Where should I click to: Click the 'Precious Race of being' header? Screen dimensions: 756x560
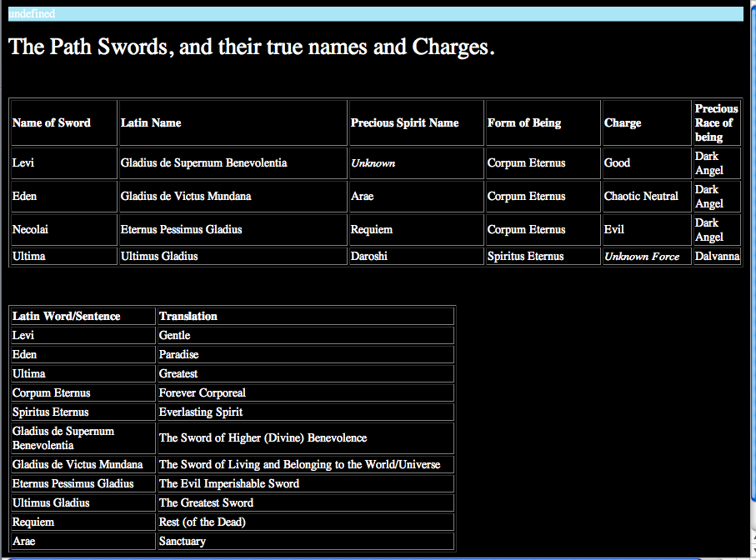714,122
